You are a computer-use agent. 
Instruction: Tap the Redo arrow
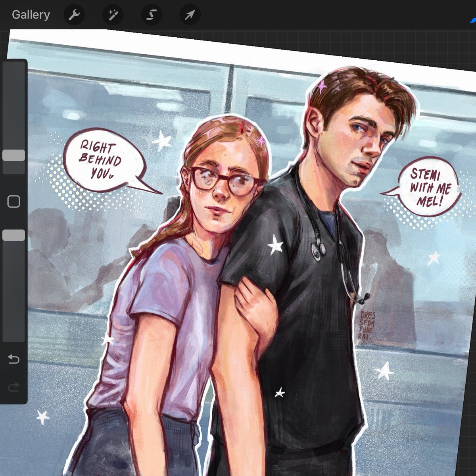(x=14, y=387)
